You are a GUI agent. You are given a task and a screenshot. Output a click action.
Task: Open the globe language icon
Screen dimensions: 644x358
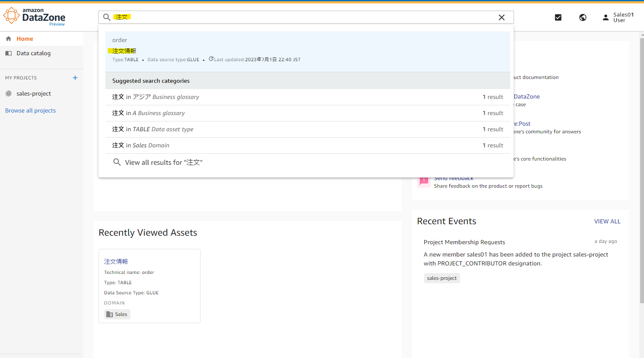click(583, 17)
